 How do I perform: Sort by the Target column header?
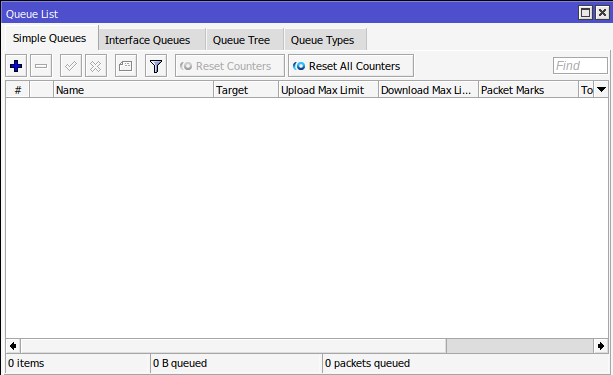(x=246, y=90)
